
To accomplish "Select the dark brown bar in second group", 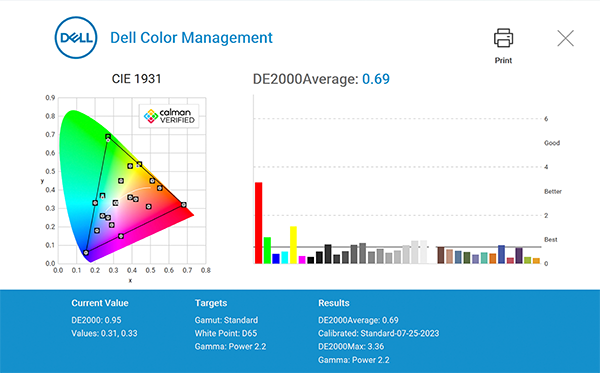I will (x=441, y=255).
